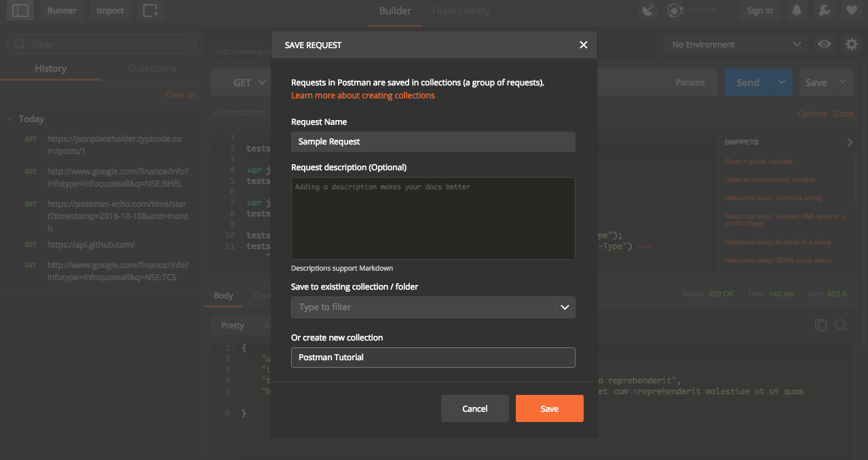The image size is (868, 460).
Task: Open a new window icon
Action: [x=150, y=10]
